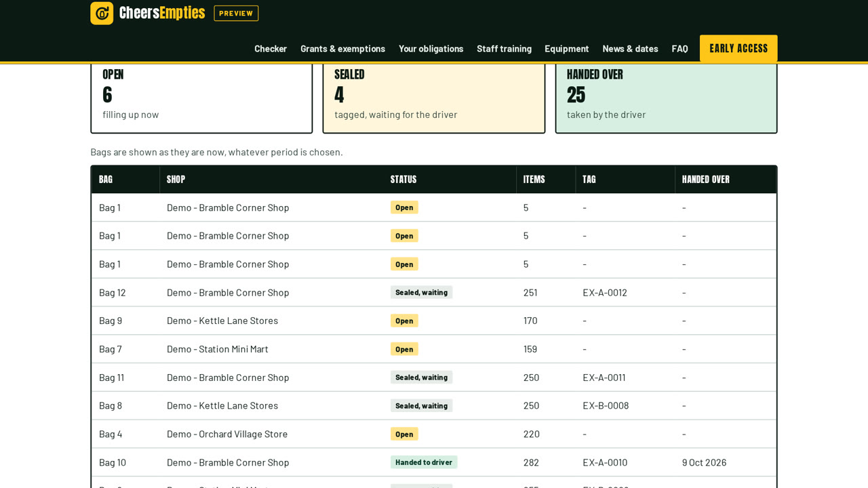Select the Handed Over summary card showing 25
The width and height of the screenshot is (868, 488).
(667, 98)
